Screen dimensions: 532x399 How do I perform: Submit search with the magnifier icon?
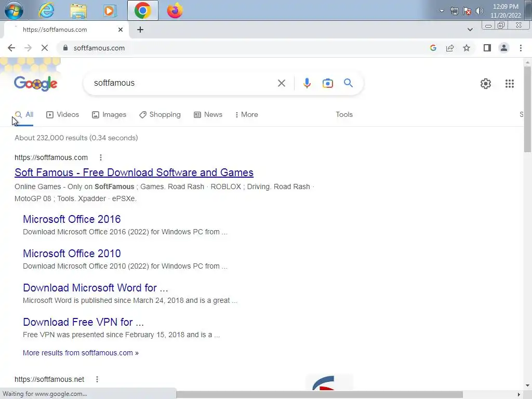click(348, 83)
